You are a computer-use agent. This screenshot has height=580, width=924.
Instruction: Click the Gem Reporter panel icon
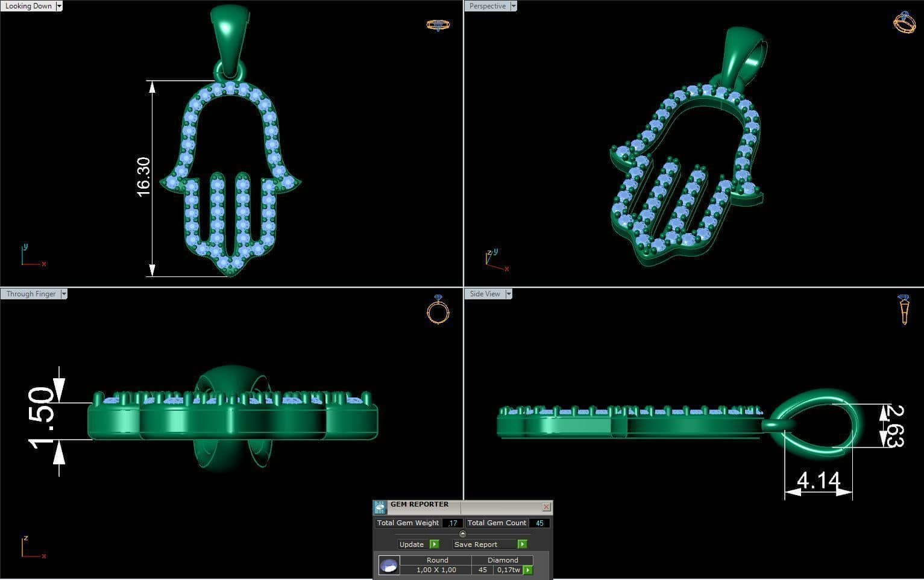[x=379, y=507]
